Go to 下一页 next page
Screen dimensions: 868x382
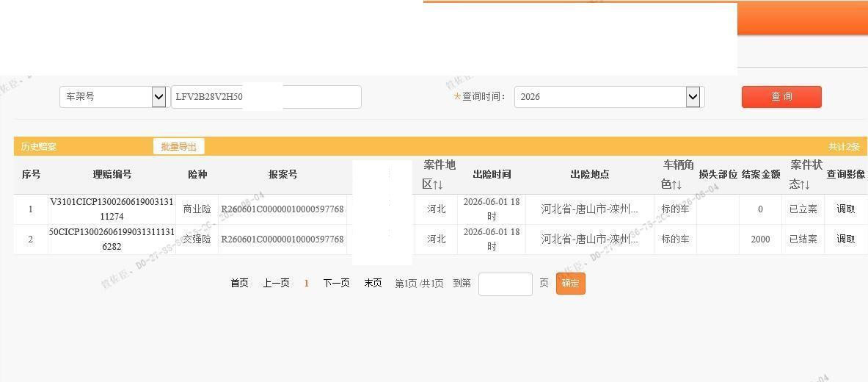click(337, 284)
